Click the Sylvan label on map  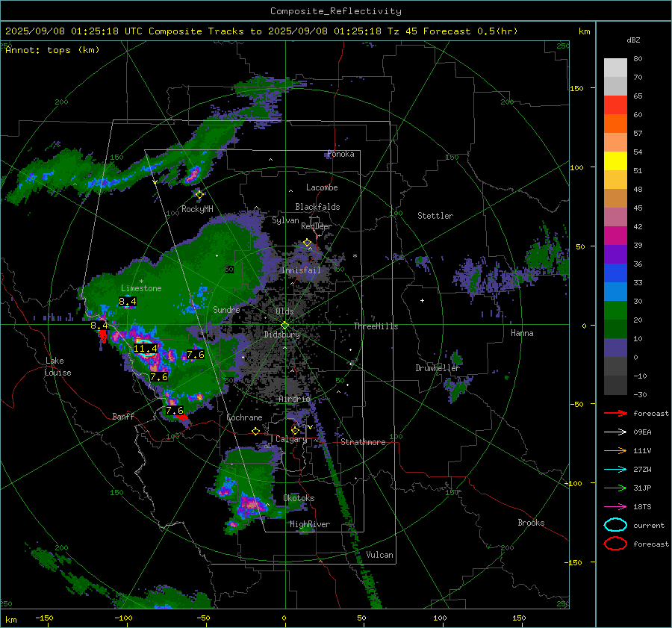tap(285, 220)
